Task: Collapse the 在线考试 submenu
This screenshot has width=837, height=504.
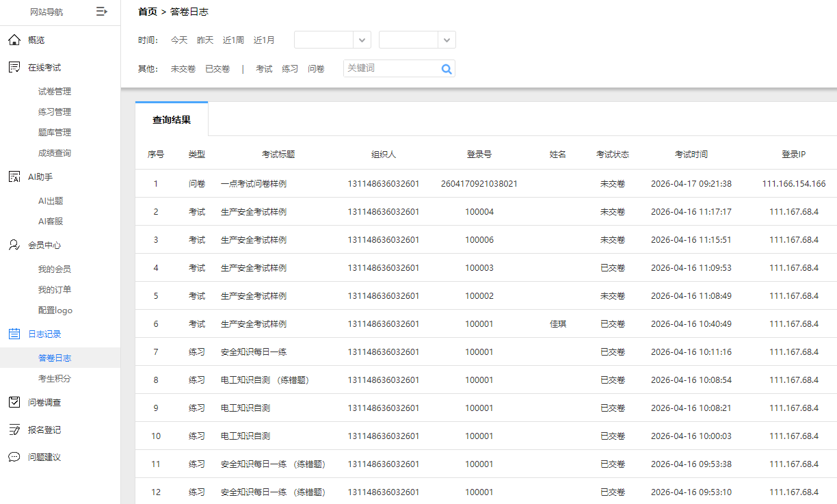Action: point(45,66)
